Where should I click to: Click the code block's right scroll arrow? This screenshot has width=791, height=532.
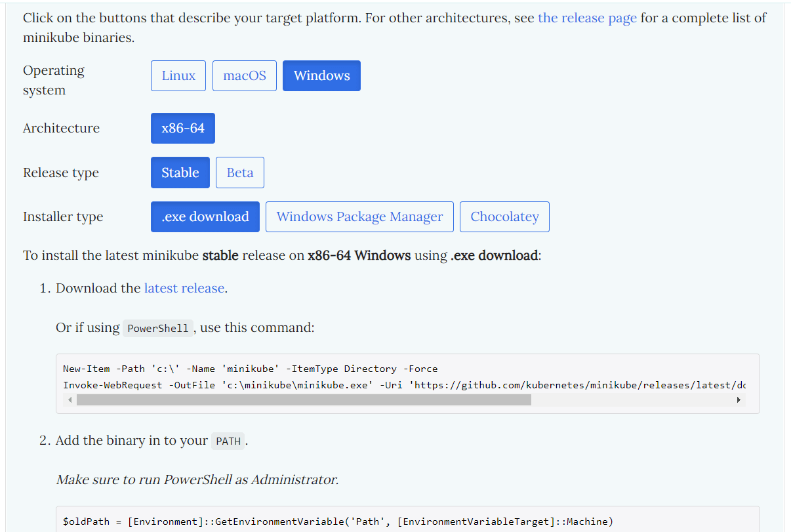click(x=739, y=400)
